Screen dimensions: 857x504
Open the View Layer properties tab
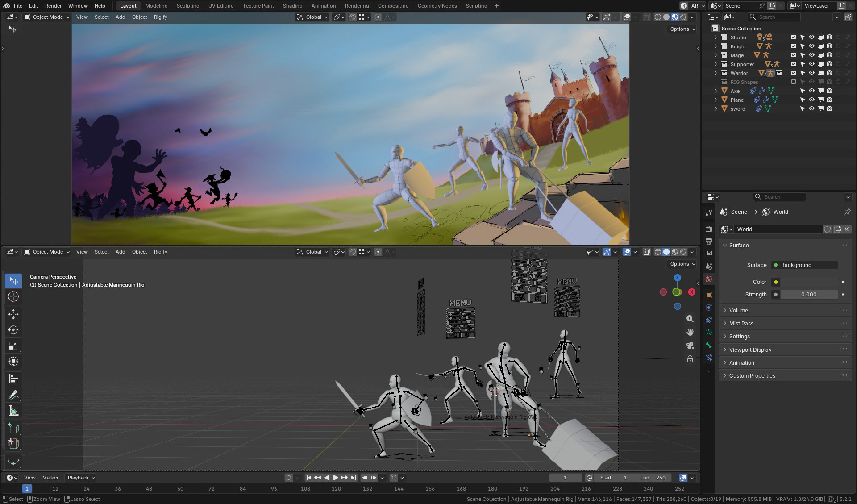coord(708,254)
